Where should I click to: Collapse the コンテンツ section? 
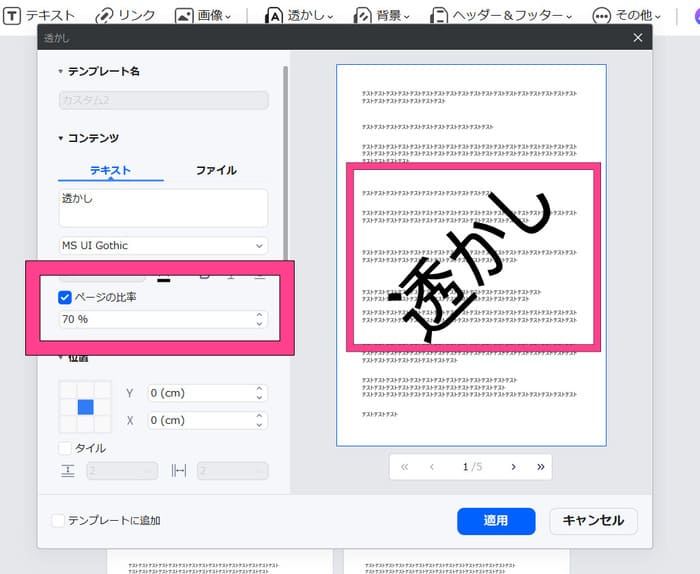pyautogui.click(x=60, y=138)
